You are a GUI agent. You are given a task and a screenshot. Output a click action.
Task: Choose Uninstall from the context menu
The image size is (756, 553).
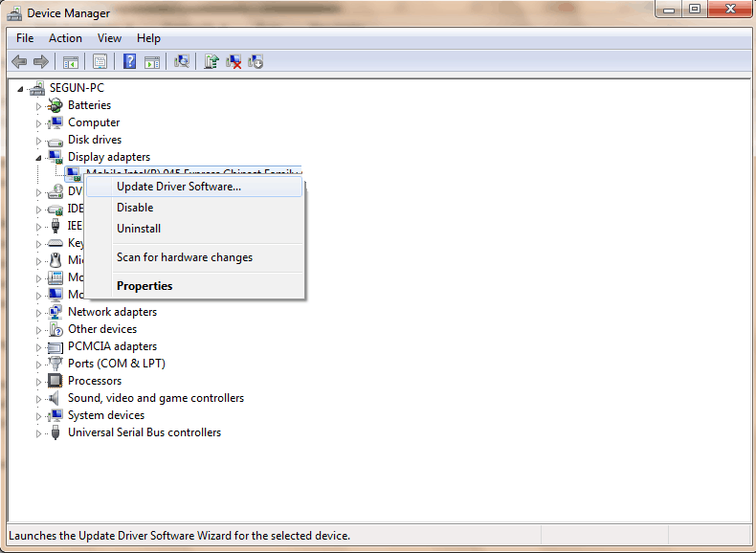[194, 229]
